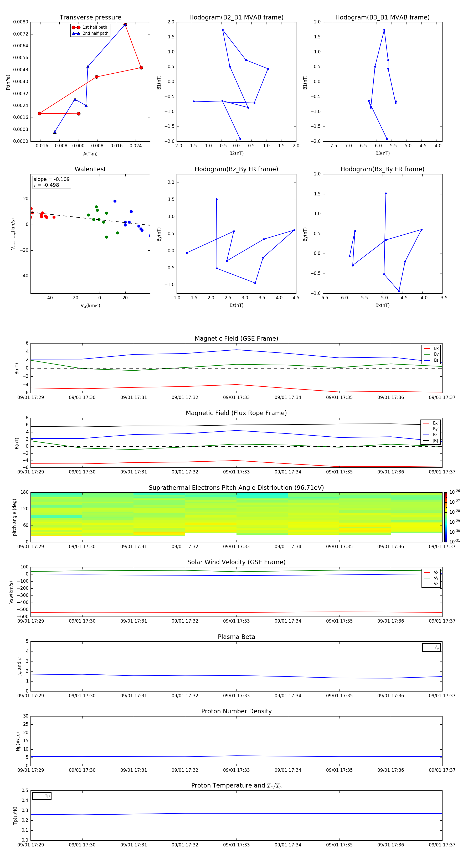Click '1st half path' legend entry
473x868 pixels.
coord(90,27)
